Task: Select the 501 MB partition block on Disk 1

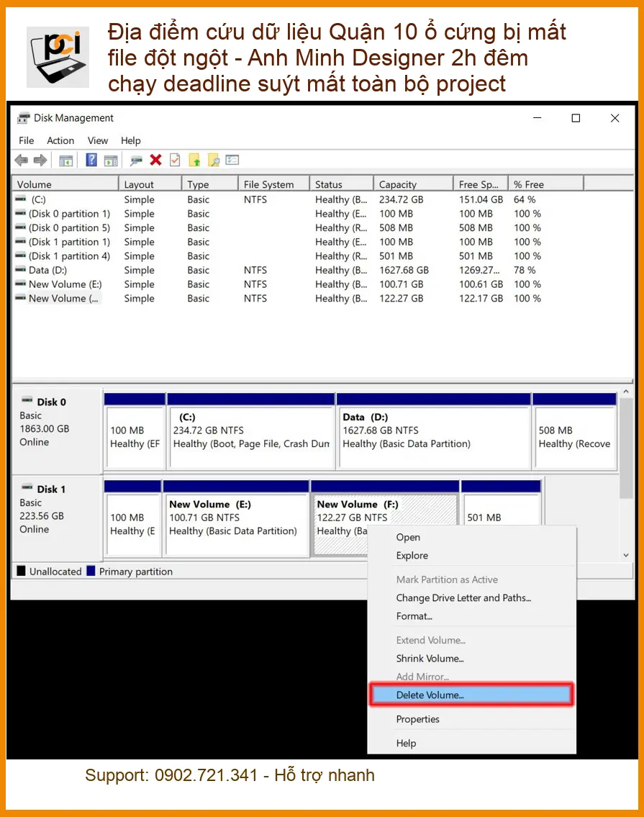Action: point(501,503)
